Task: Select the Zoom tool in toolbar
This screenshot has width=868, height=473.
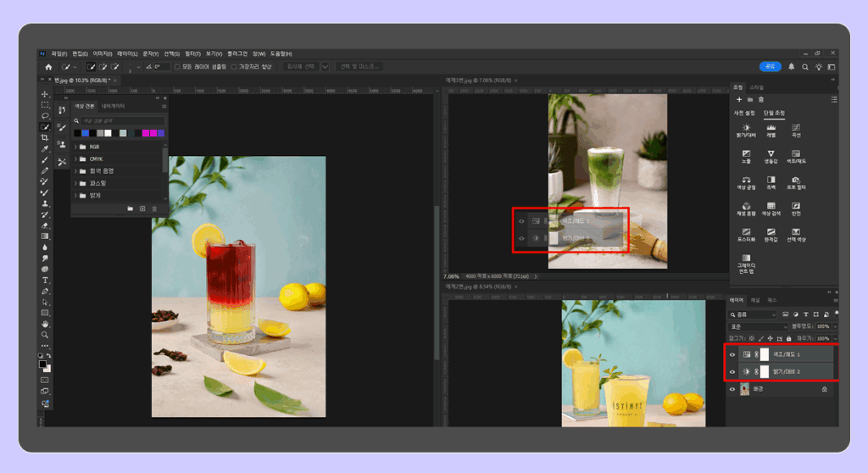Action: coord(45,335)
